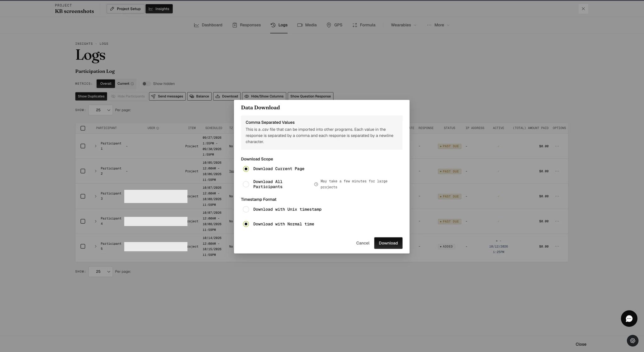644x352 pixels.
Task: Switch to the Responses tab
Action: [247, 25]
